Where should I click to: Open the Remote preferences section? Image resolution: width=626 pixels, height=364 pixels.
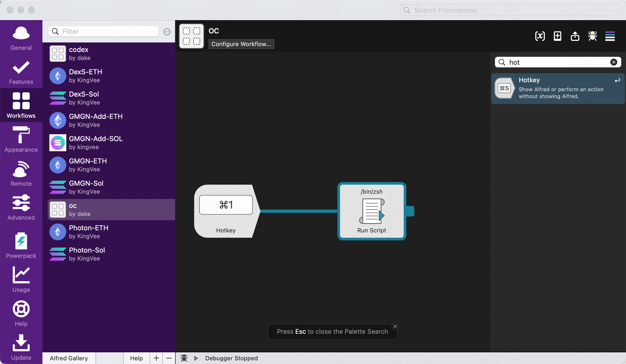pos(21,173)
